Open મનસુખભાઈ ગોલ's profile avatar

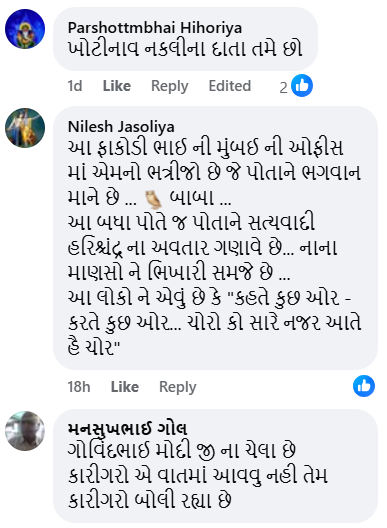pyautogui.click(x=25, y=431)
